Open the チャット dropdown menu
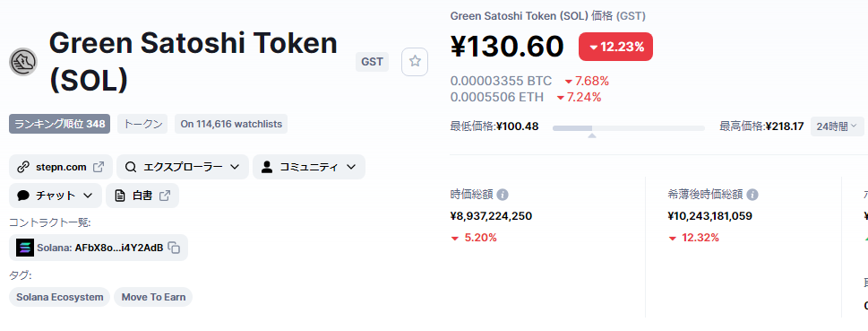Viewport: 868px width, 331px height. [56, 196]
